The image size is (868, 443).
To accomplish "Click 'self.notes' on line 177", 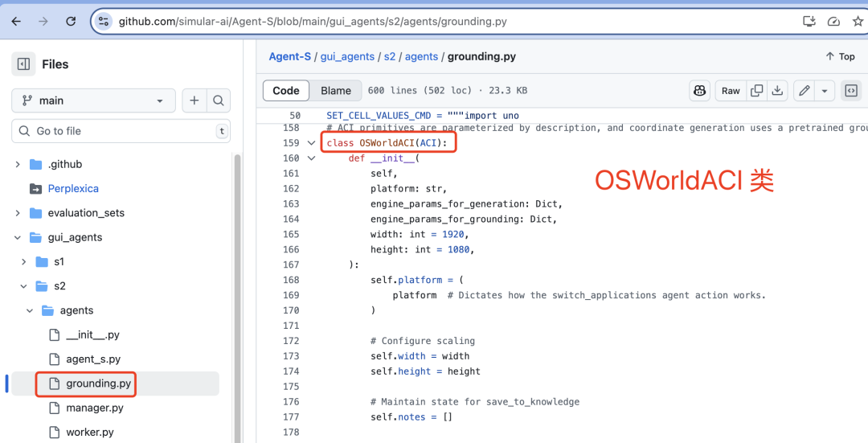I will pos(398,417).
